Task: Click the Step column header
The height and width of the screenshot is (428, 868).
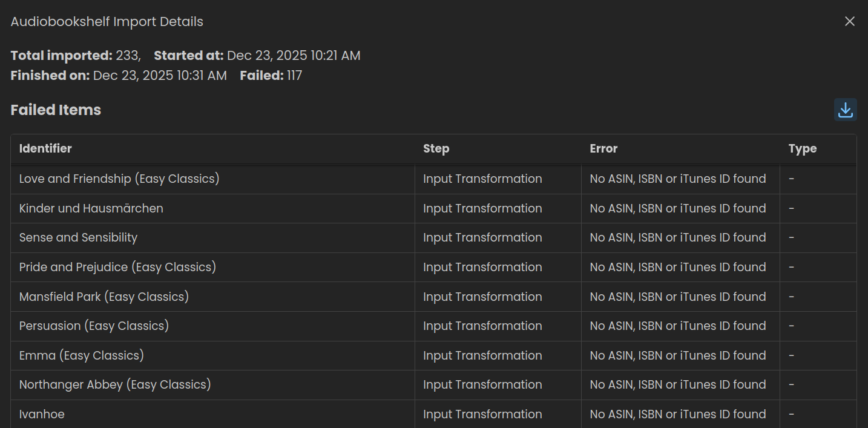Action: point(436,149)
